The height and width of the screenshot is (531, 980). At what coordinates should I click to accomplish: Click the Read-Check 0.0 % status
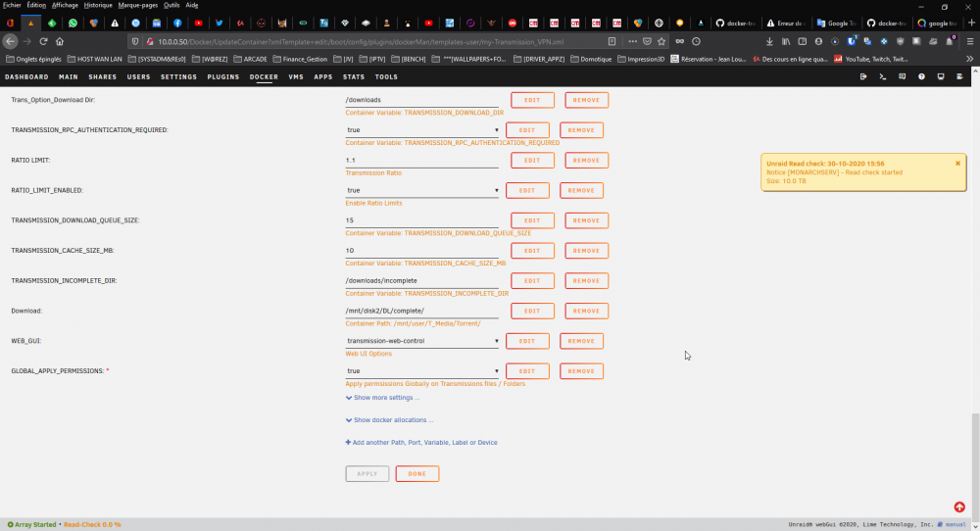[x=92, y=525]
